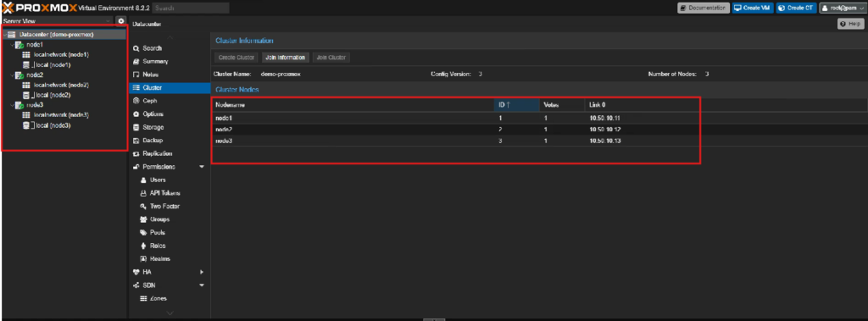The image size is (868, 321).
Task: Click the 10.50.10.13 link address cell
Action: point(605,141)
